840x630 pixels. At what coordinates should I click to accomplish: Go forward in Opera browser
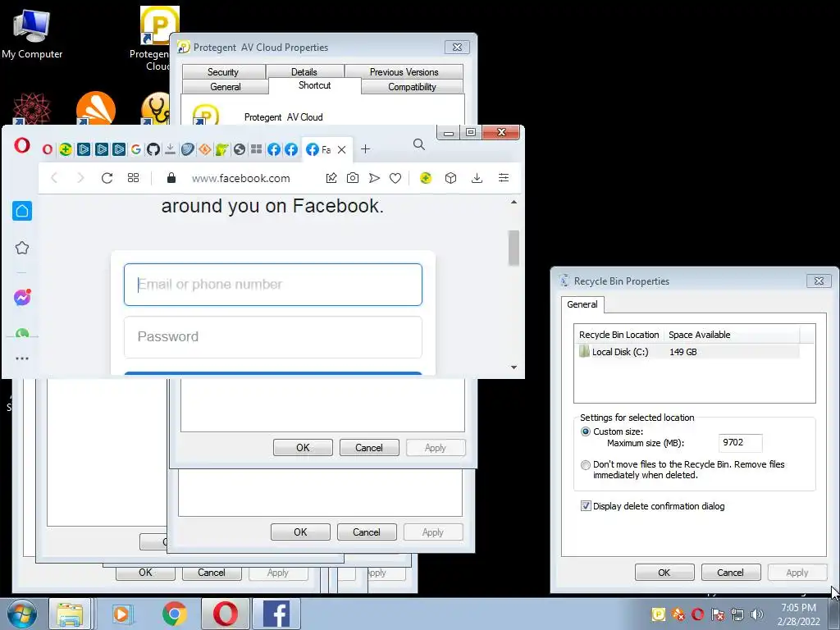pyautogui.click(x=80, y=178)
